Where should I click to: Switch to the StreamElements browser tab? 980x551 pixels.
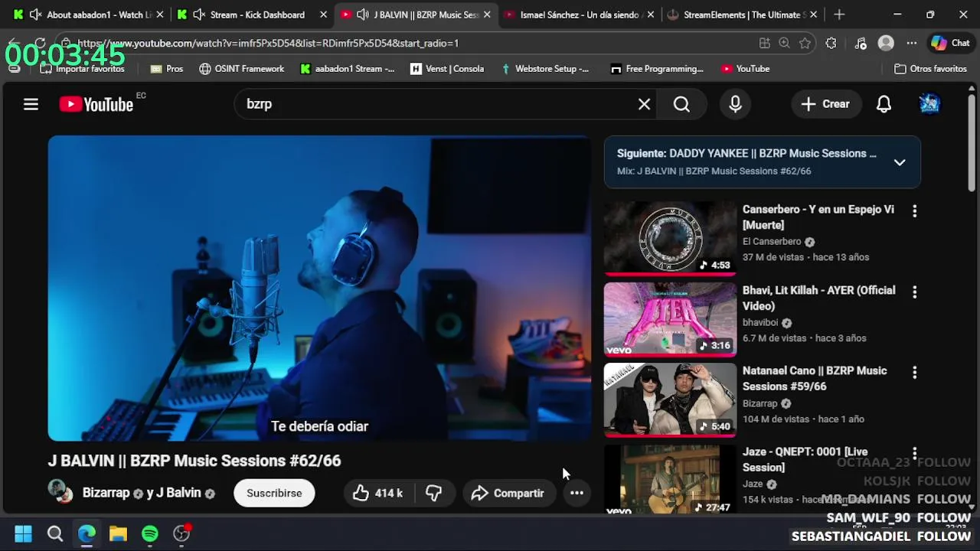click(x=742, y=15)
